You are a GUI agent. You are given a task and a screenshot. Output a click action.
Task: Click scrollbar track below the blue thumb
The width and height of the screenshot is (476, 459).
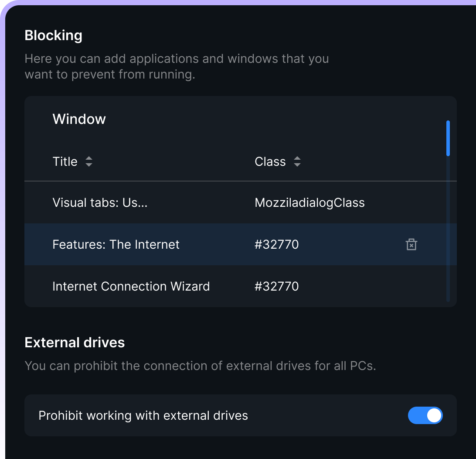(448, 227)
